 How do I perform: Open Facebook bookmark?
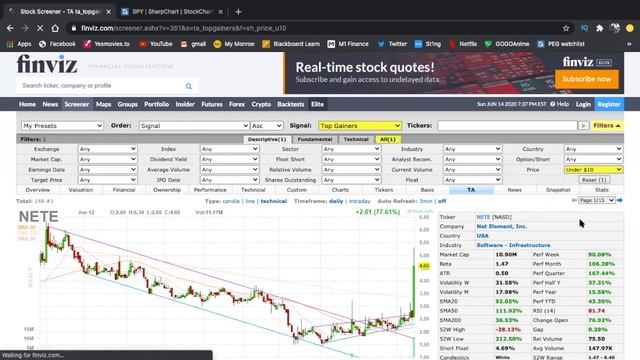click(58, 44)
